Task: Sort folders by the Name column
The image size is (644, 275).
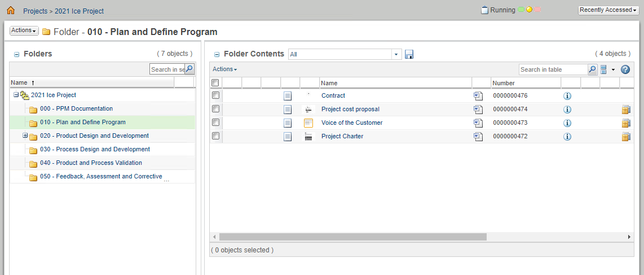Action: [x=92, y=82]
